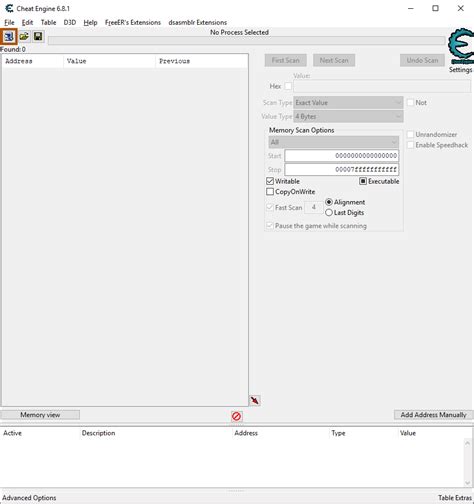Screen dimensions: 474x504
Task: Toggle Enable Speedhack checkbox
Action: point(410,145)
